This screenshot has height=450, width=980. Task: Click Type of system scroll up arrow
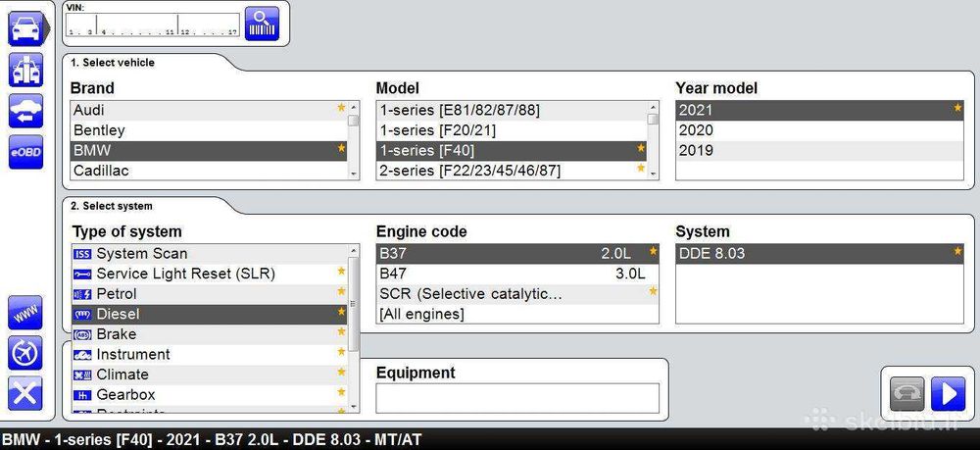pos(354,251)
